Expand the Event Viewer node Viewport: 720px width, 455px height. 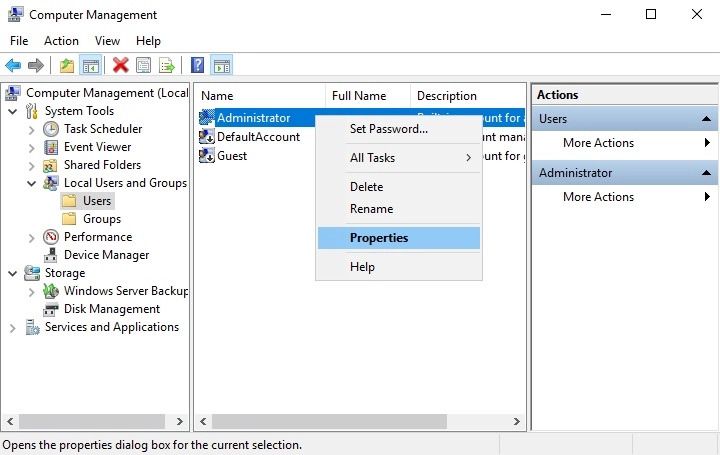(31, 148)
